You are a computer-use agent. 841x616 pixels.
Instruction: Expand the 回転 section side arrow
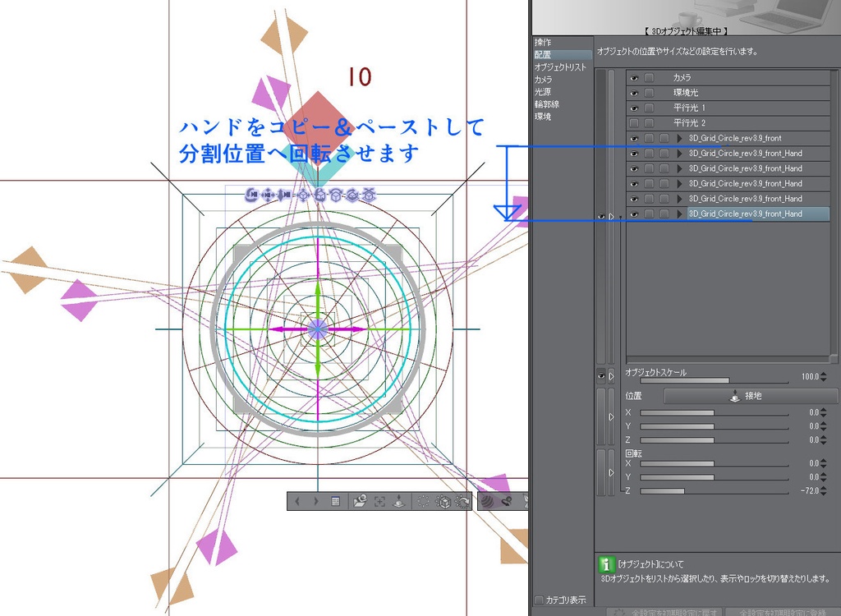pos(610,472)
